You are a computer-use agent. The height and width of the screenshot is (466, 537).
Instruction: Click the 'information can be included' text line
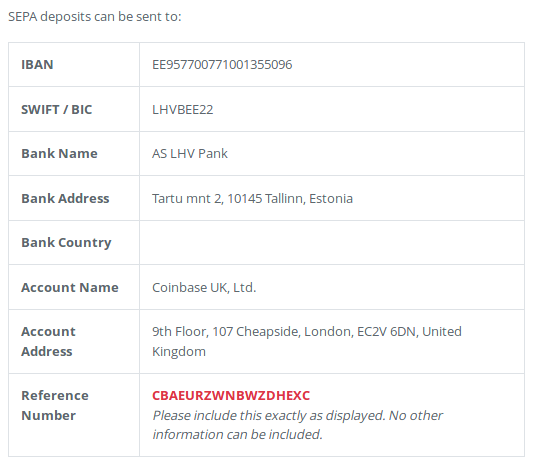tap(238, 434)
